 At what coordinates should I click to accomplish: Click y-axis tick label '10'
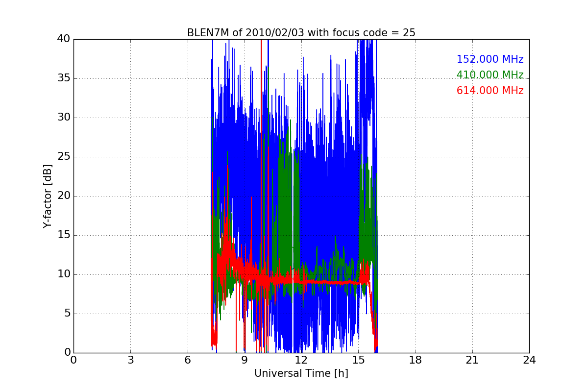tap(64, 274)
